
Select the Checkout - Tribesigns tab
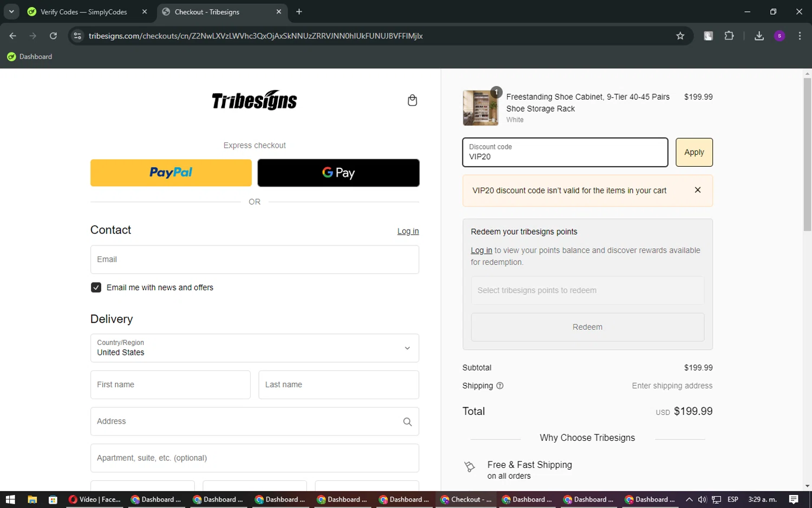click(x=222, y=11)
